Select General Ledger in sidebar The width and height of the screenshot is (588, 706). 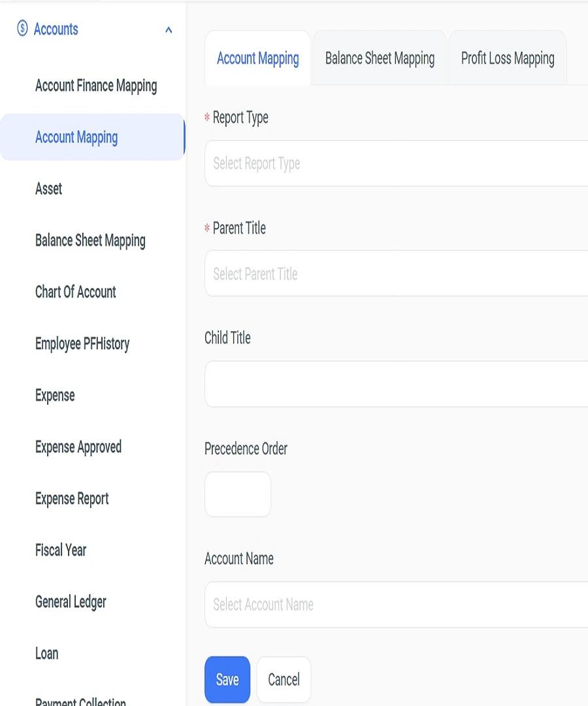pos(71,602)
